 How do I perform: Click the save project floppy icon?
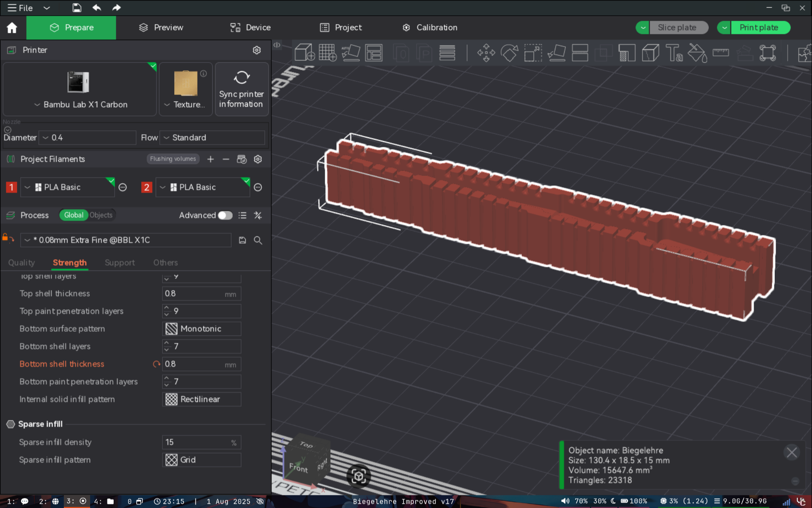(77, 8)
